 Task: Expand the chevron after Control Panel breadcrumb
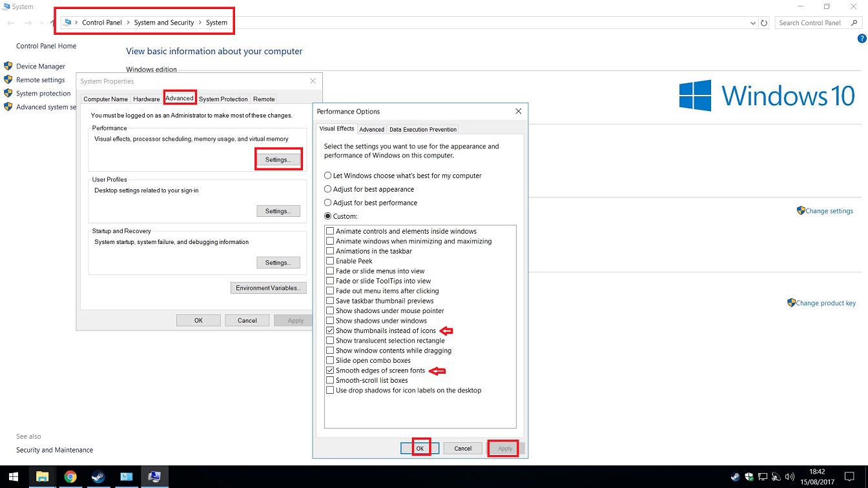click(x=128, y=23)
